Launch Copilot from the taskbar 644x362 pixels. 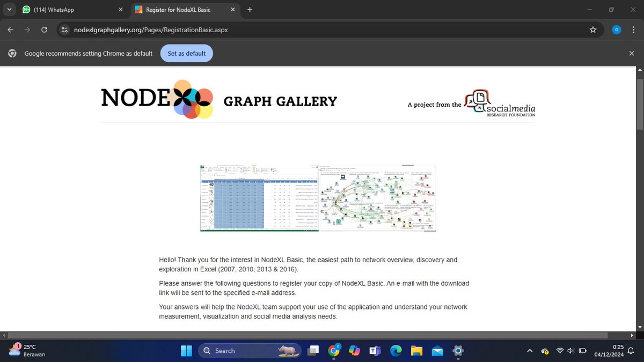(355, 351)
